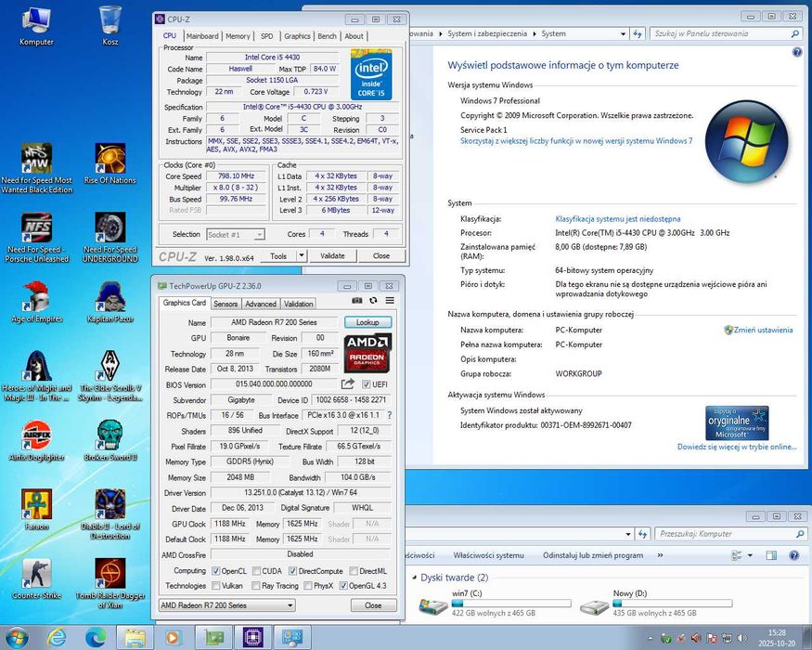Export the BIOS with the share arrow icon
The height and width of the screenshot is (650, 812).
click(347, 384)
